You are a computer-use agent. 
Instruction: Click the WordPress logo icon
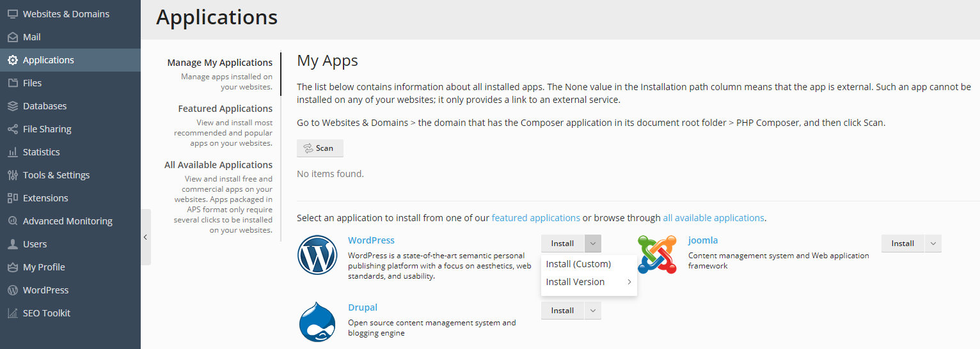(x=317, y=255)
